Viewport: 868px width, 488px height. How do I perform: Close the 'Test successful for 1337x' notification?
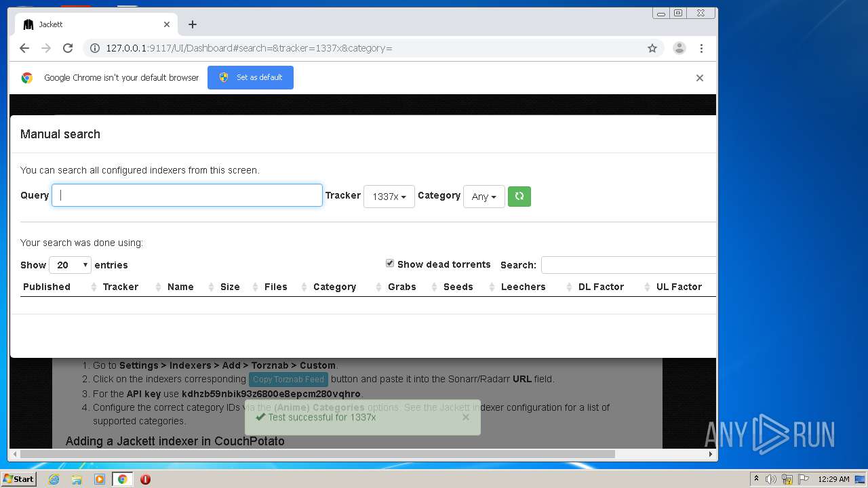pos(466,417)
